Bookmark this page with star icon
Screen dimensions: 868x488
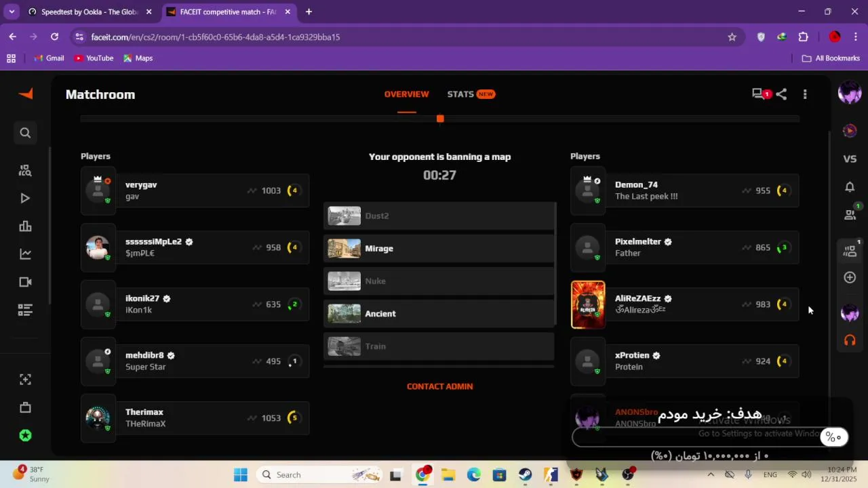click(x=732, y=37)
